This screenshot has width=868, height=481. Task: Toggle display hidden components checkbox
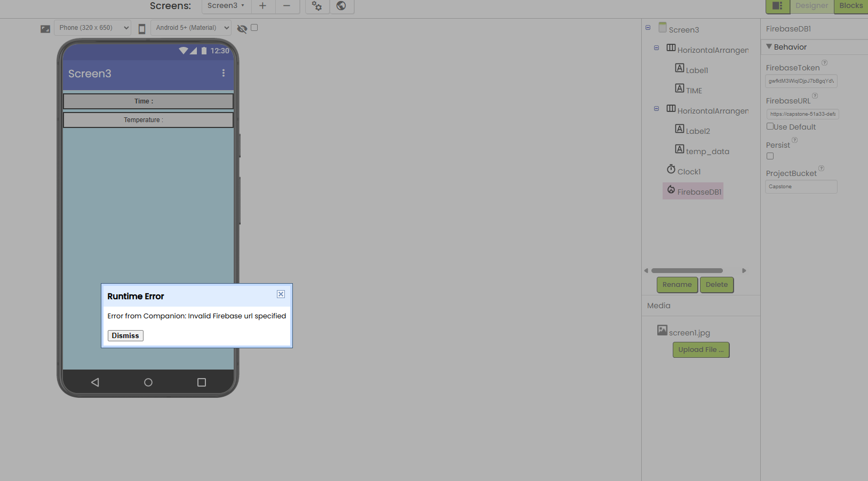coord(254,28)
